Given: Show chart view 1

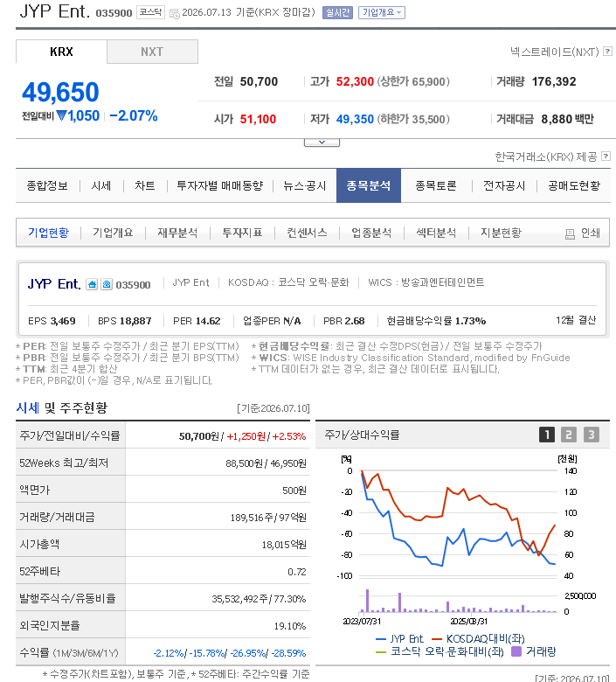Looking at the screenshot, I should click(x=547, y=435).
